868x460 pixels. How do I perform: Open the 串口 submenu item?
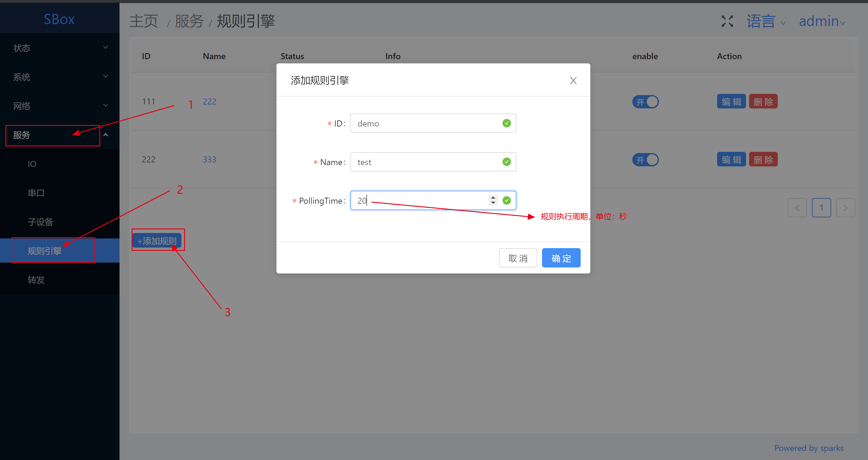pyautogui.click(x=36, y=193)
